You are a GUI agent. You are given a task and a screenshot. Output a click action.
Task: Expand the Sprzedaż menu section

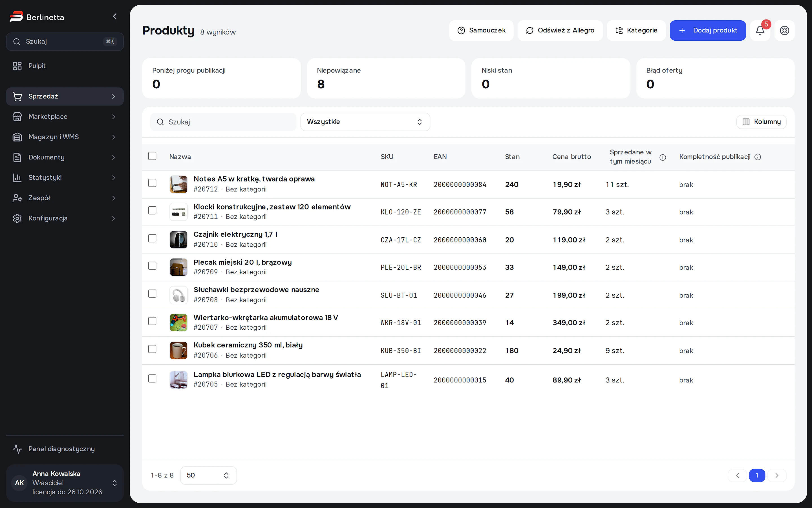click(x=65, y=97)
